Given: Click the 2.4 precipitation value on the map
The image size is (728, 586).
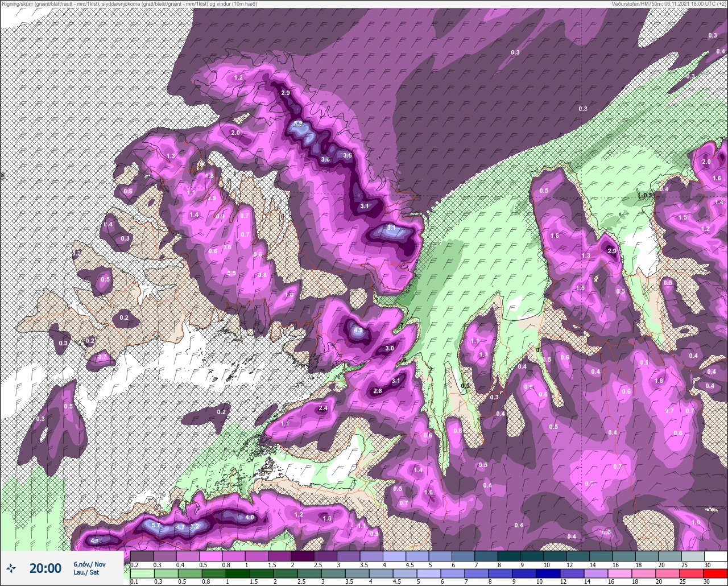Looking at the screenshot, I should (x=323, y=408).
